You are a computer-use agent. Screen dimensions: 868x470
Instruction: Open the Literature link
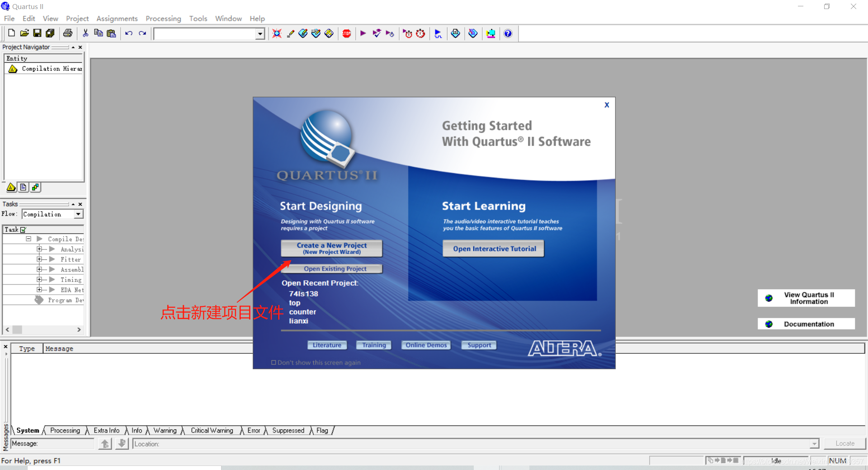pyautogui.click(x=327, y=345)
